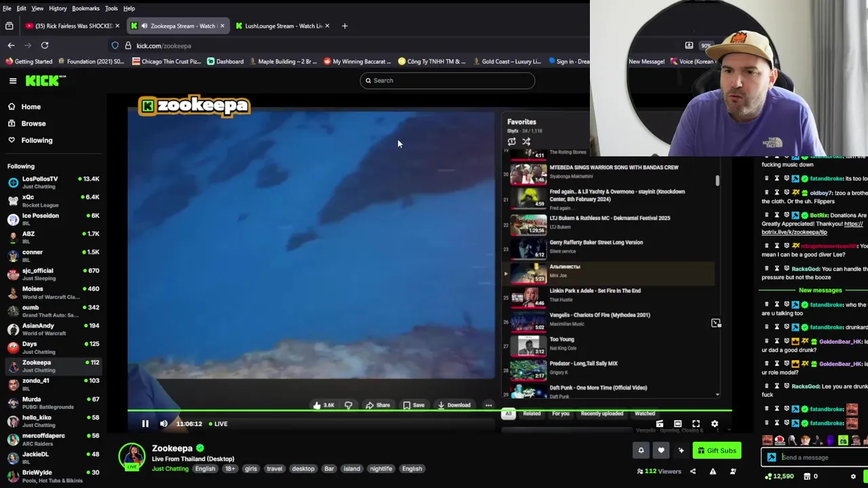The image size is (868, 488).
Task: Share the embedded video via Share icon
Action: click(378, 405)
